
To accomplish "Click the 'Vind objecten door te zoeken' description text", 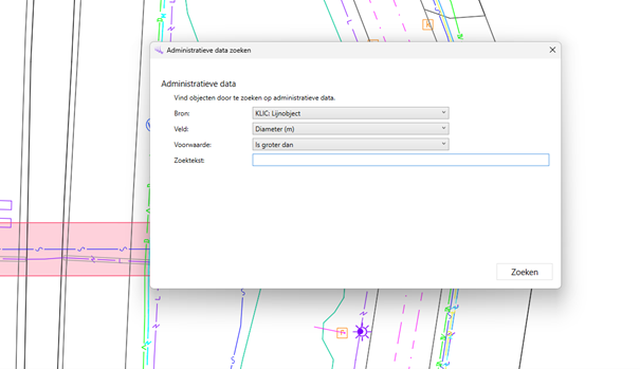I will tap(254, 98).
